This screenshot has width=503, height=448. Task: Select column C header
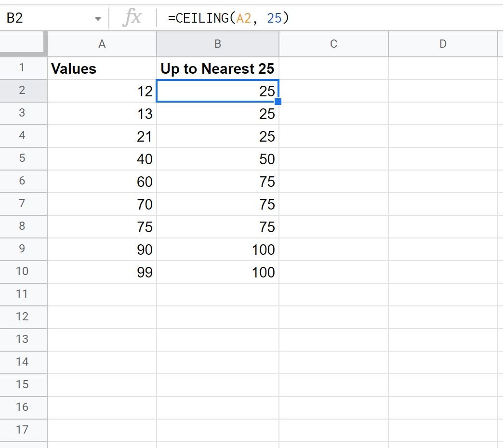pos(333,44)
